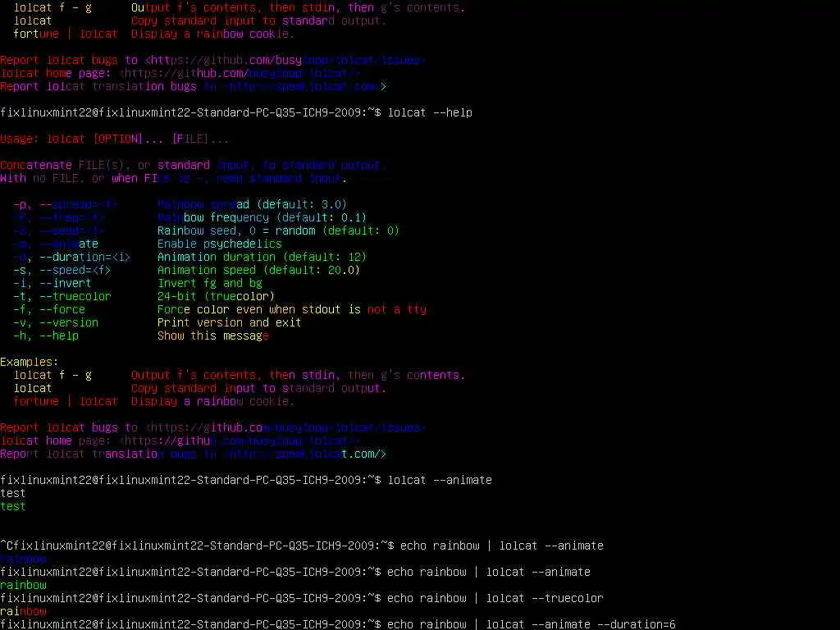Click the "24-bit (truecolor)" description
The height and width of the screenshot is (630, 840).
coord(217,296)
